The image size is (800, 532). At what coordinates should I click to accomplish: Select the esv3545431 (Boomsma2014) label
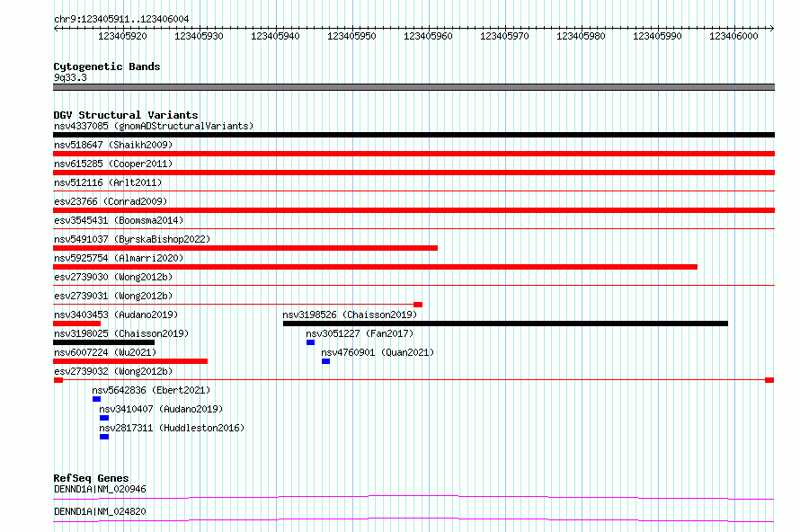[x=119, y=220]
